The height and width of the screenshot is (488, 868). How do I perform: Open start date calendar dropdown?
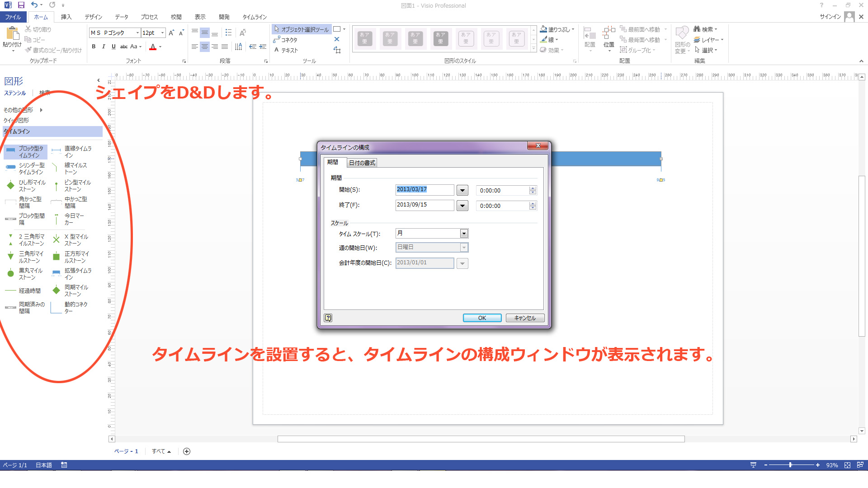(462, 191)
